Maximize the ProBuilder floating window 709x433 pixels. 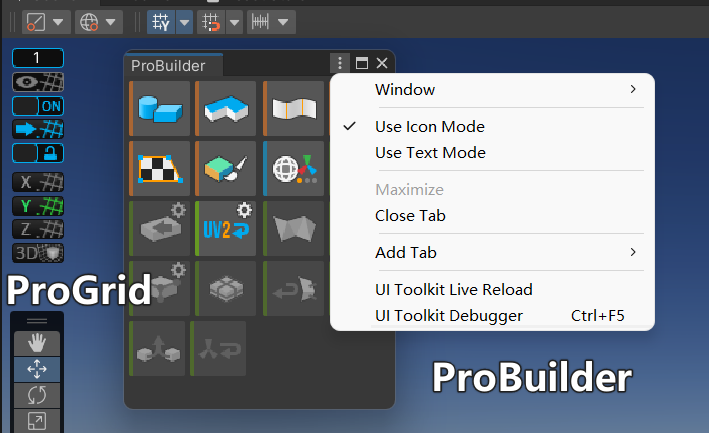click(x=362, y=63)
